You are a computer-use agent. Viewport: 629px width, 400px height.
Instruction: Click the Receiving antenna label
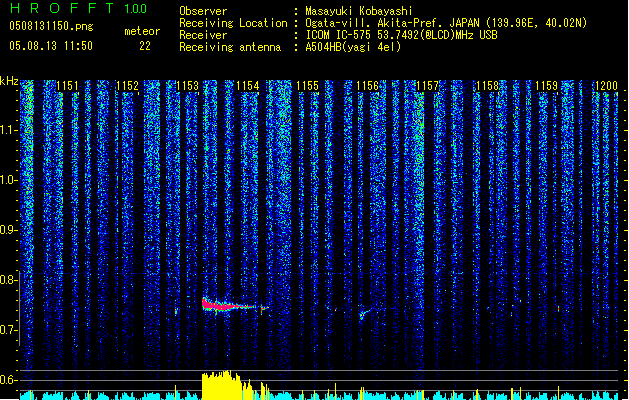tap(230, 47)
